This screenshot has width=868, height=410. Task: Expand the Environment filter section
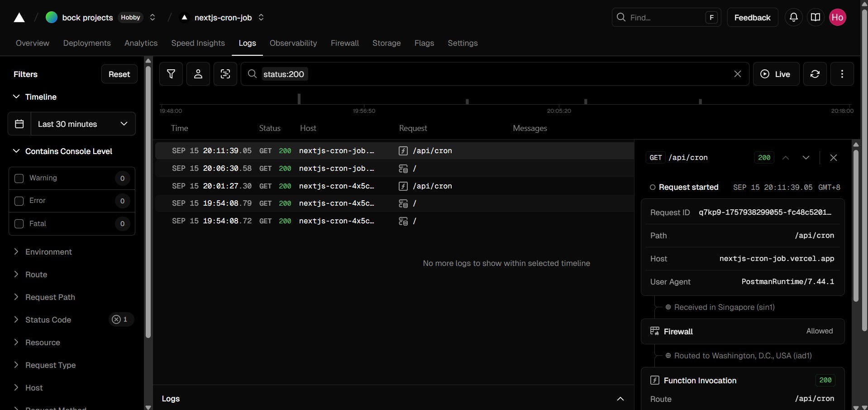click(48, 252)
